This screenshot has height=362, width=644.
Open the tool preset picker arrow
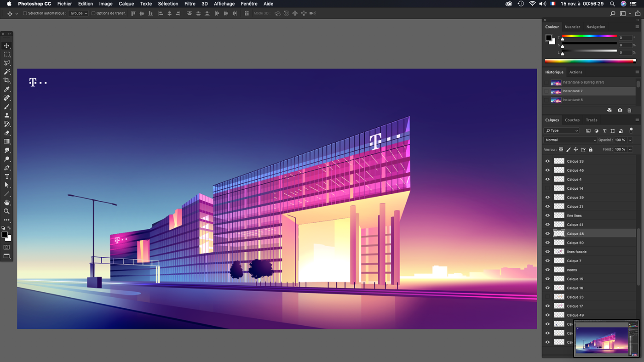tap(17, 14)
